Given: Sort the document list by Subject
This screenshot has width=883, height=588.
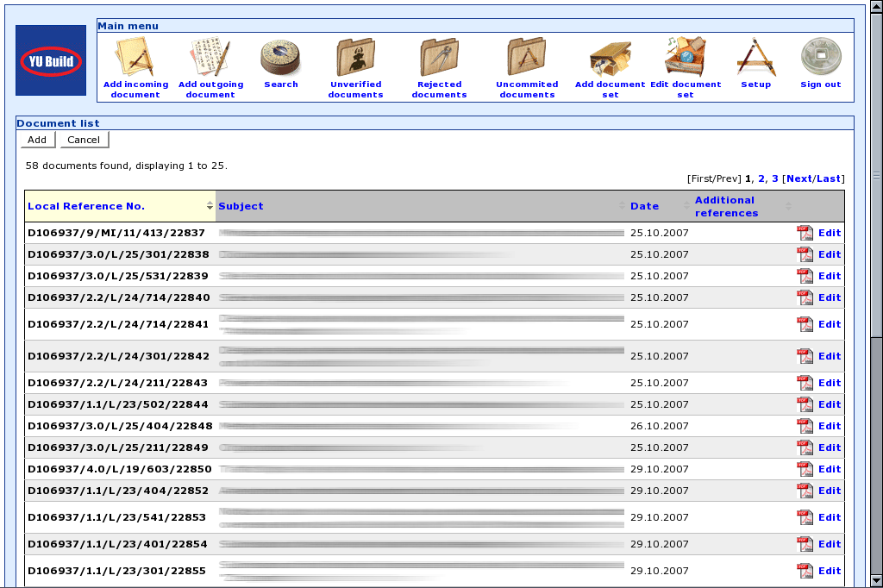Looking at the screenshot, I should point(241,206).
